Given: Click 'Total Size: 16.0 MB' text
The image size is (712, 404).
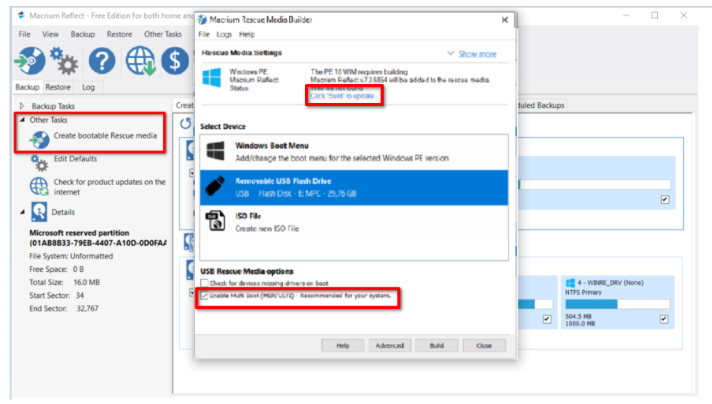Looking at the screenshot, I should pyautogui.click(x=64, y=282).
